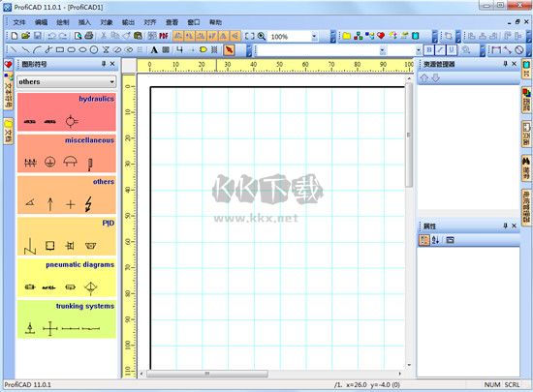This screenshot has width=533, height=392.
Task: Toggle alphabetical A-Z sorting in the 属性 panel
Action: pyautogui.click(x=435, y=240)
